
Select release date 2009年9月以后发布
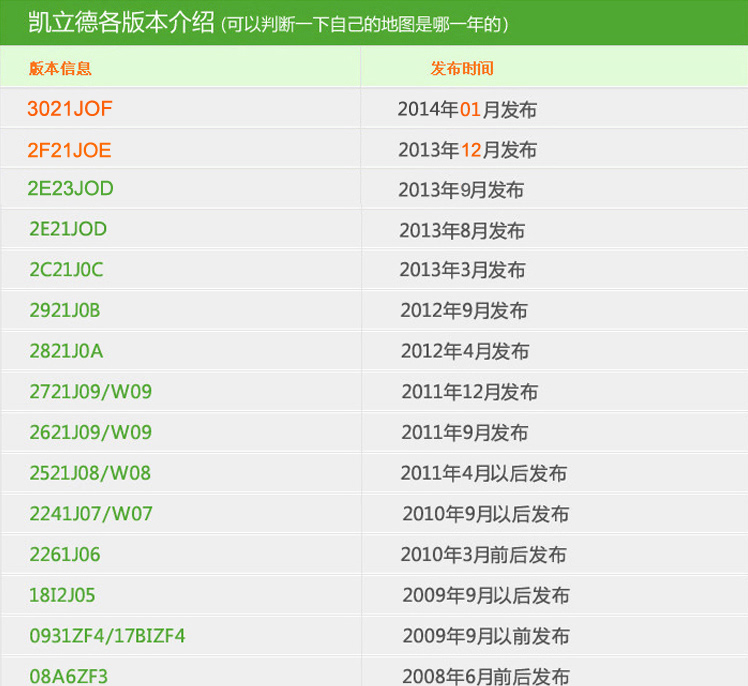click(x=486, y=595)
